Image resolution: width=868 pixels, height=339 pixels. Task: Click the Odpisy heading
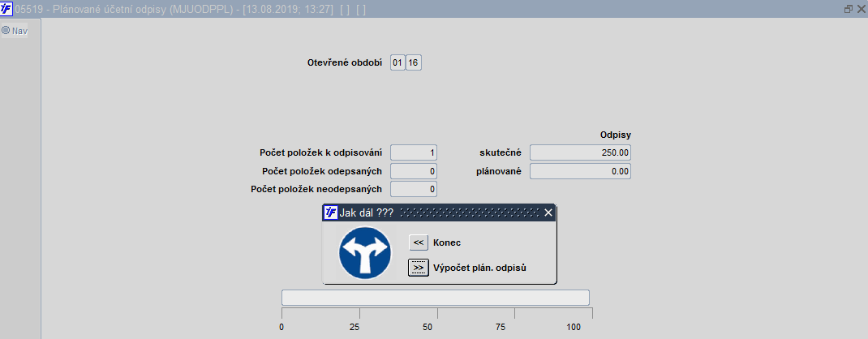[616, 135]
